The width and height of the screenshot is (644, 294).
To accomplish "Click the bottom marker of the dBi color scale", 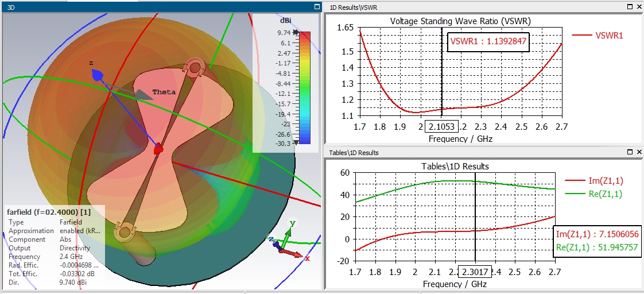I will pyautogui.click(x=296, y=142).
